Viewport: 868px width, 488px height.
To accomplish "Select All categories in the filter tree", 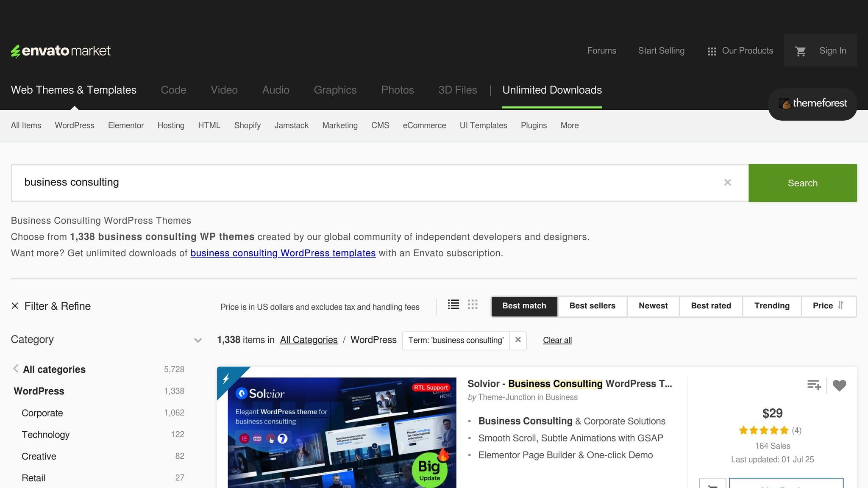I will 54,369.
